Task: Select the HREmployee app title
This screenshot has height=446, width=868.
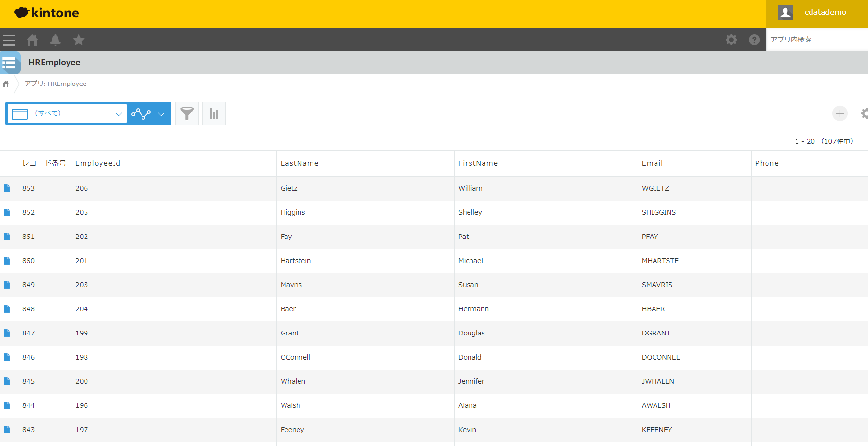Action: point(54,62)
